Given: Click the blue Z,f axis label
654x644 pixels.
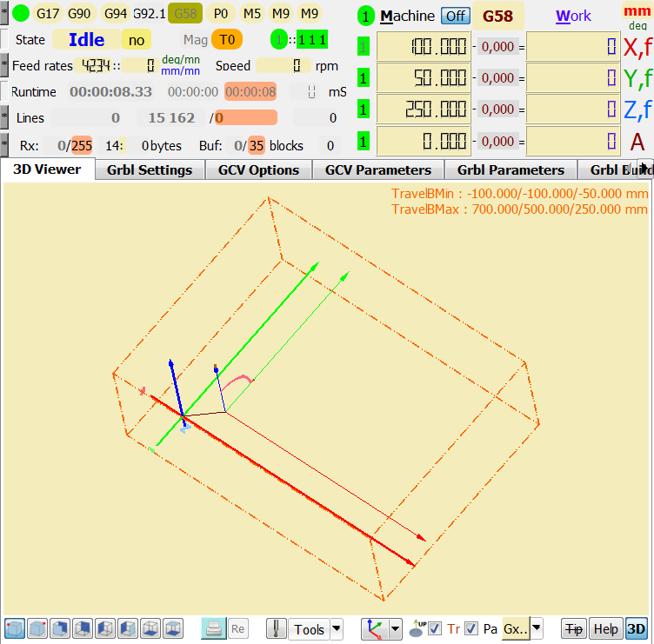Looking at the screenshot, I should 637,110.
